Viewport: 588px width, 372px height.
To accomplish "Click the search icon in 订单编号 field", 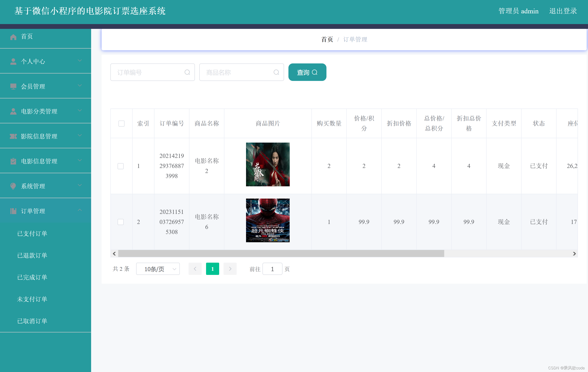I will pos(187,72).
